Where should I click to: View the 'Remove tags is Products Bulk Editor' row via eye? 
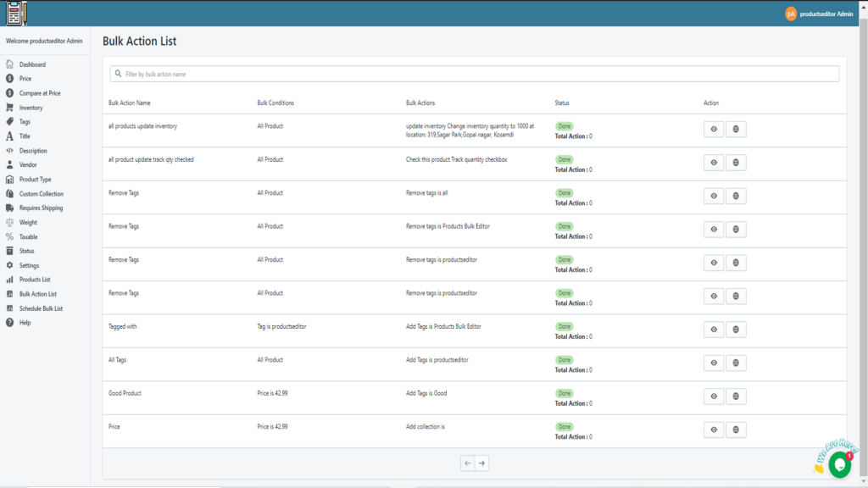(x=714, y=229)
